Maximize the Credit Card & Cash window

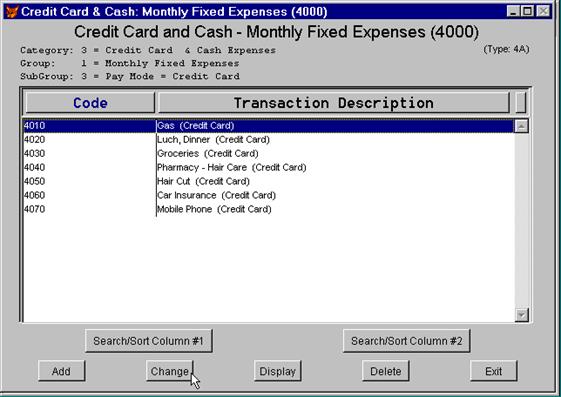[x=527, y=11]
